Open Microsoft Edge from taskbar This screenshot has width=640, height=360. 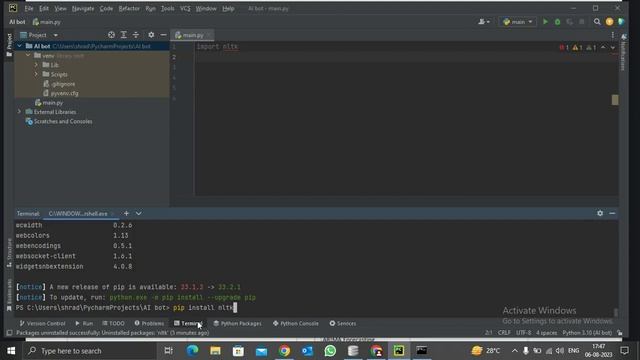192,351
